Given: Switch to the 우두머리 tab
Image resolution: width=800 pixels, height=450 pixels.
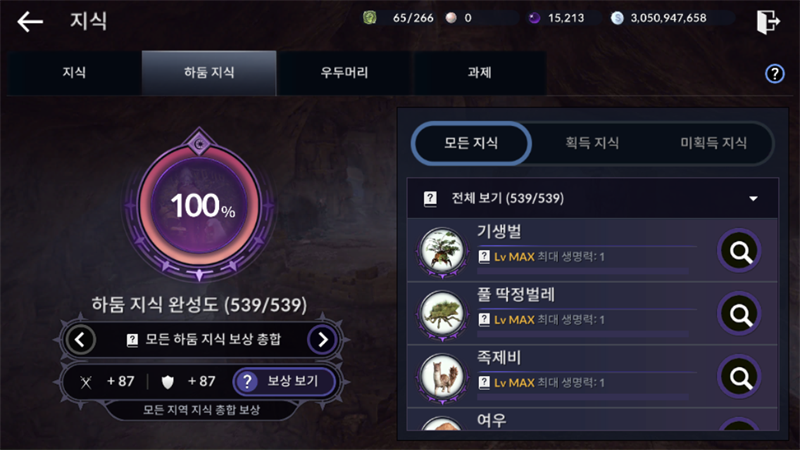Looking at the screenshot, I should point(344,73).
